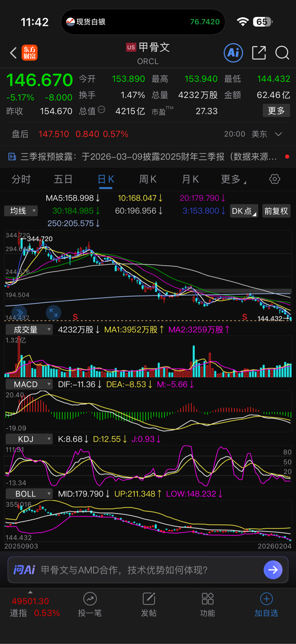
Task: Expand the 道指 index arrow
Action: click(x=30, y=592)
